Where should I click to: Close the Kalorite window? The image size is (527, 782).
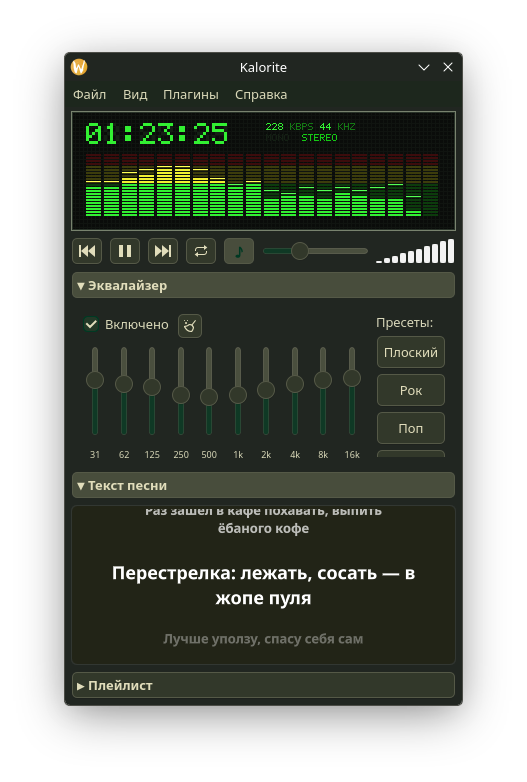click(448, 67)
